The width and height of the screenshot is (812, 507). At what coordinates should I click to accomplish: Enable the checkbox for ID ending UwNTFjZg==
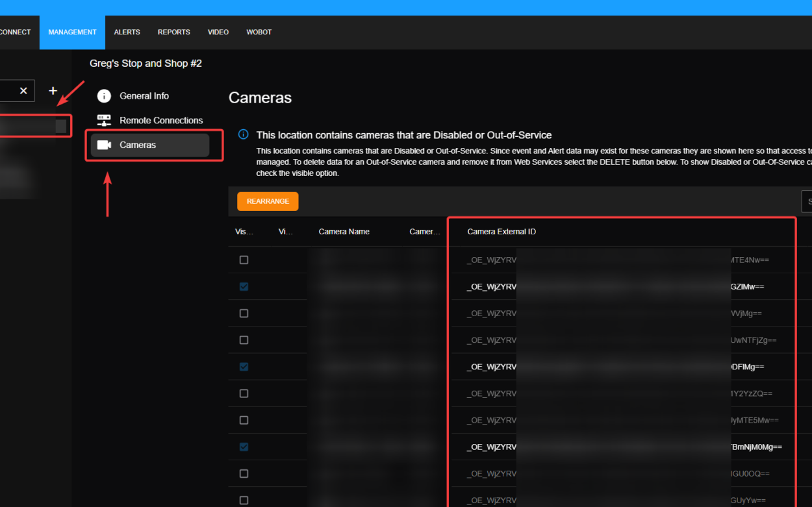tap(244, 340)
